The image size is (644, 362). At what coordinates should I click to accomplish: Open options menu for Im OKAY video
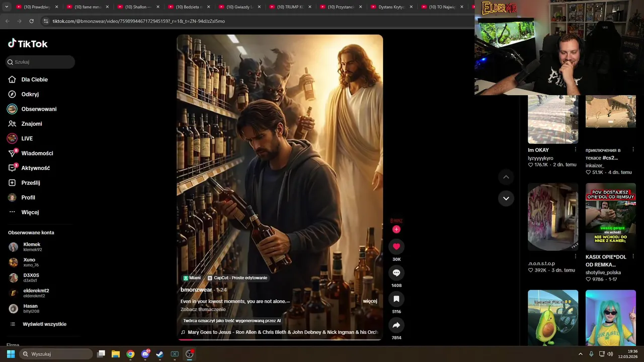tap(576, 149)
